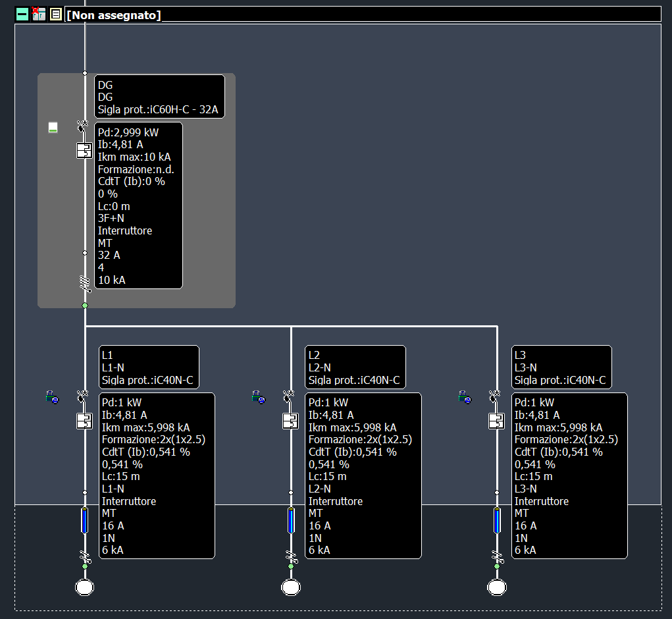672x619 pixels.
Task: Click the L2-N name label box
Action: (x=355, y=367)
